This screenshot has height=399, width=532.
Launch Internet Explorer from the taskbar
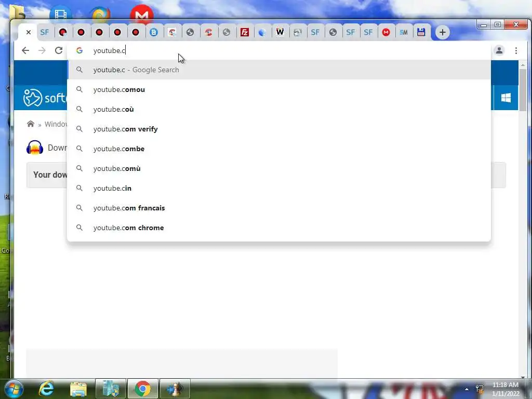[46, 389]
